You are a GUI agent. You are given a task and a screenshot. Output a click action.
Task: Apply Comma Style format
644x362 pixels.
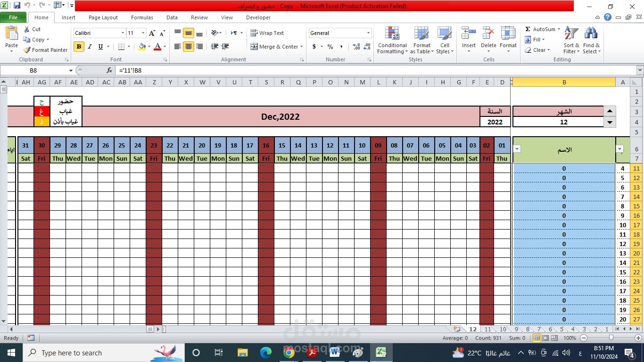341,47
